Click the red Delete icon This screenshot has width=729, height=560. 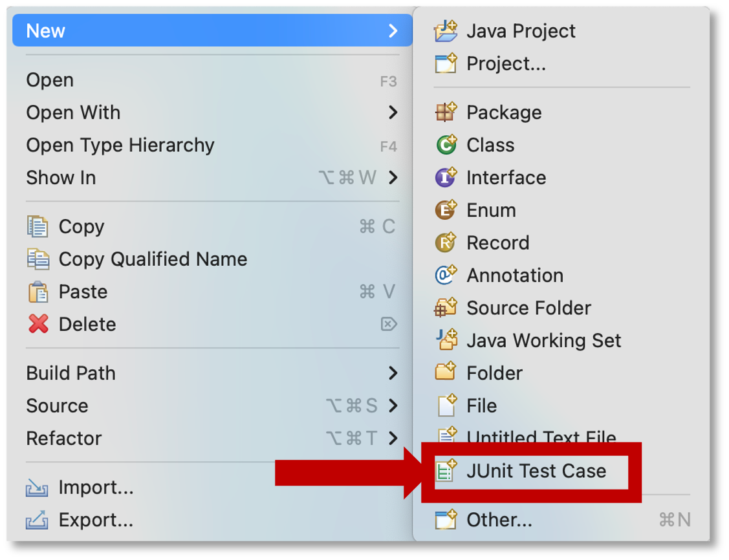click(38, 324)
